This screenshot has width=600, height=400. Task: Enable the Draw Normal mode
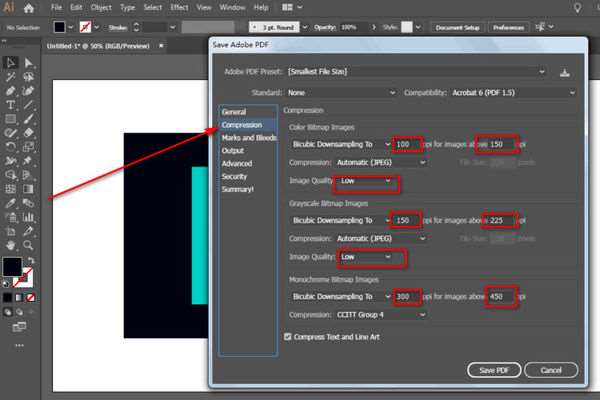(x=8, y=312)
